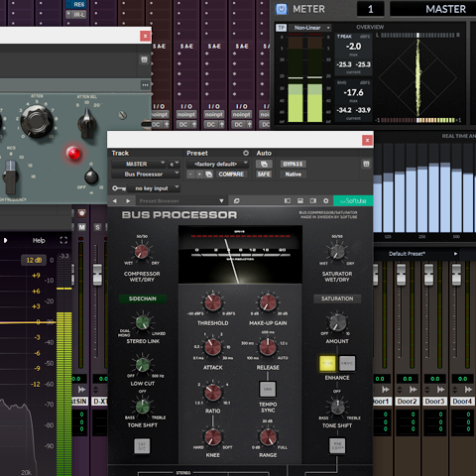The width and height of the screenshot is (476, 476).
Task: Click the fullscreen icon next to Help
Action: pyautogui.click(x=63, y=240)
